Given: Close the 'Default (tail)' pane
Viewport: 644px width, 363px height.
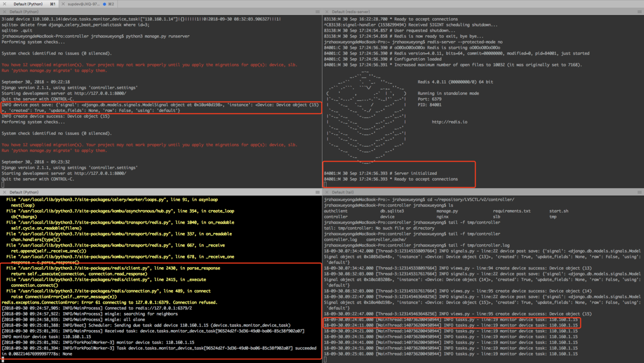Looking at the screenshot, I should [x=327, y=192].
